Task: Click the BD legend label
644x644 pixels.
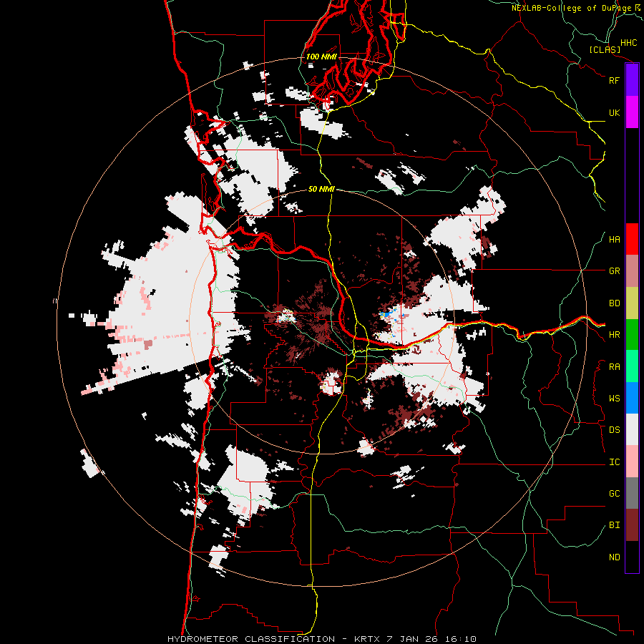Action: [x=614, y=303]
